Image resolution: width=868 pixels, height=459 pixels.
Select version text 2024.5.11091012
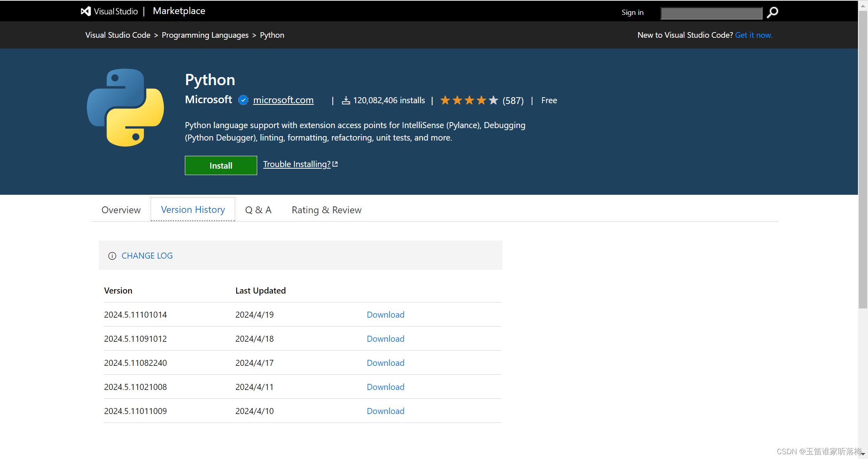click(x=135, y=339)
